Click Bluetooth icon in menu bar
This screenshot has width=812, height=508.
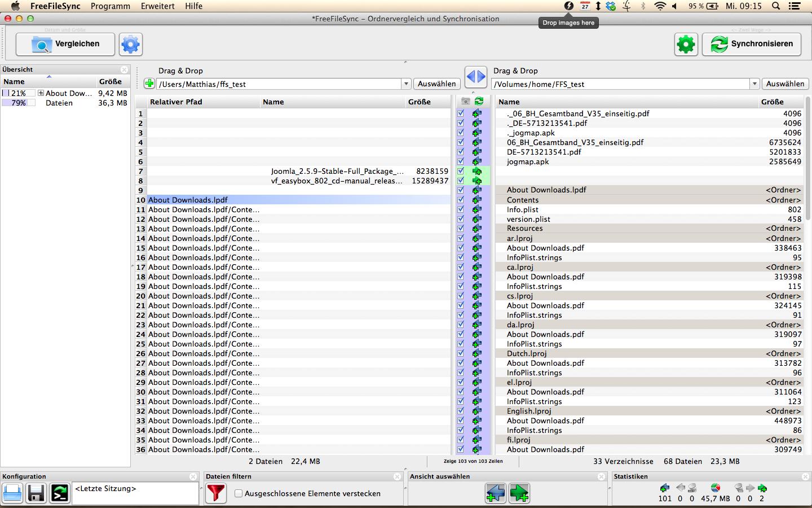(643, 6)
